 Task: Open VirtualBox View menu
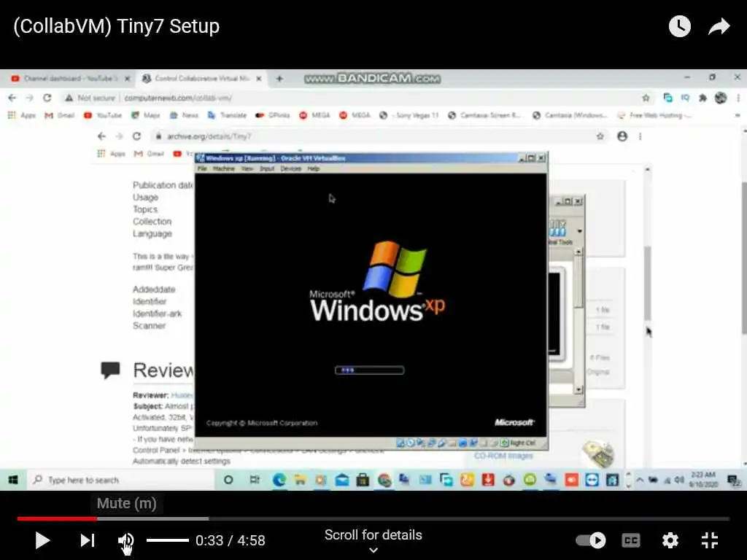pos(247,168)
